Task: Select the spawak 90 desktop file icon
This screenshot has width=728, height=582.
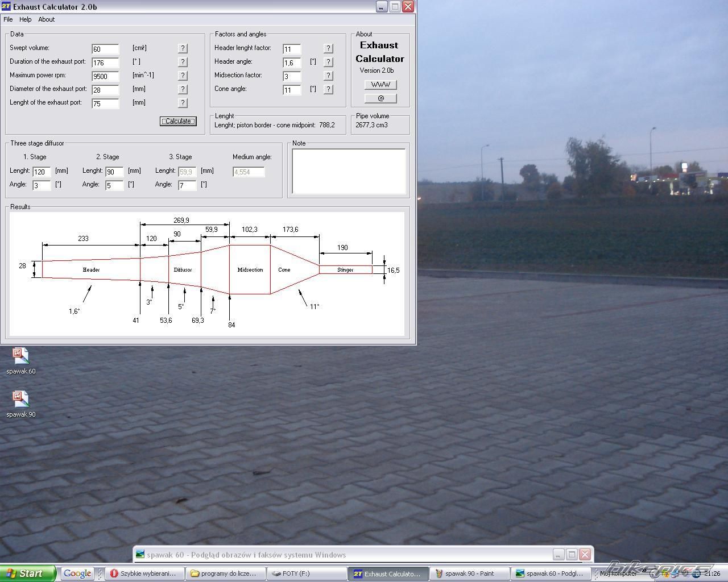Action: pos(20,399)
